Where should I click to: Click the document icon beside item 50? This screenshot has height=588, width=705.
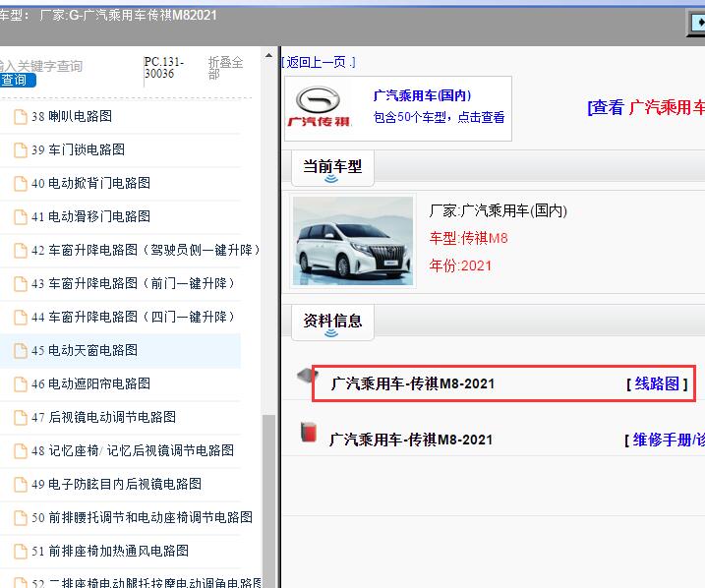(21, 518)
